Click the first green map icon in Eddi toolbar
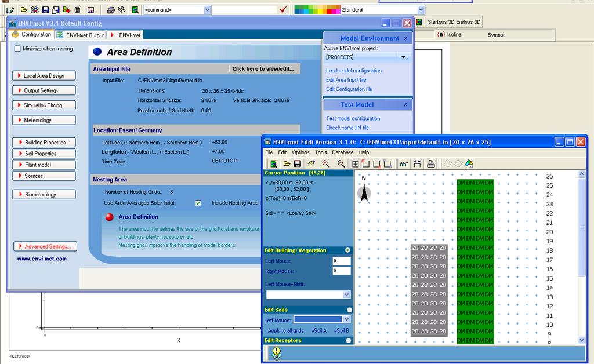 [x=274, y=164]
